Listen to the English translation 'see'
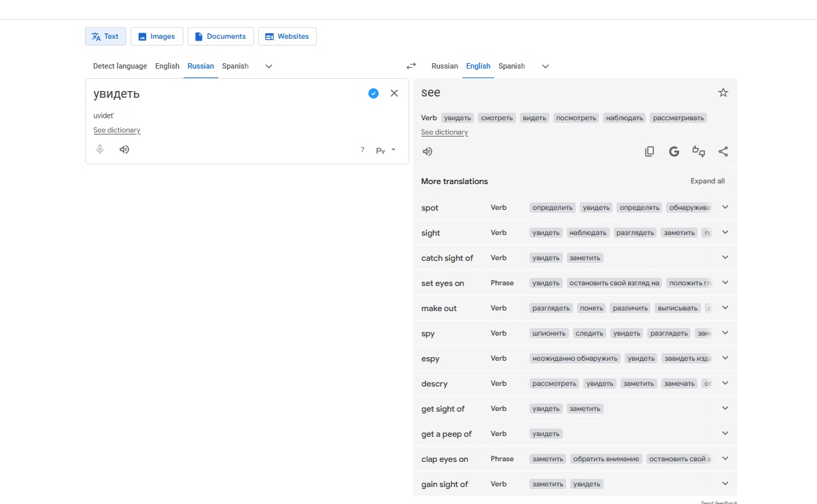The height and width of the screenshot is (504, 817). [x=427, y=151]
